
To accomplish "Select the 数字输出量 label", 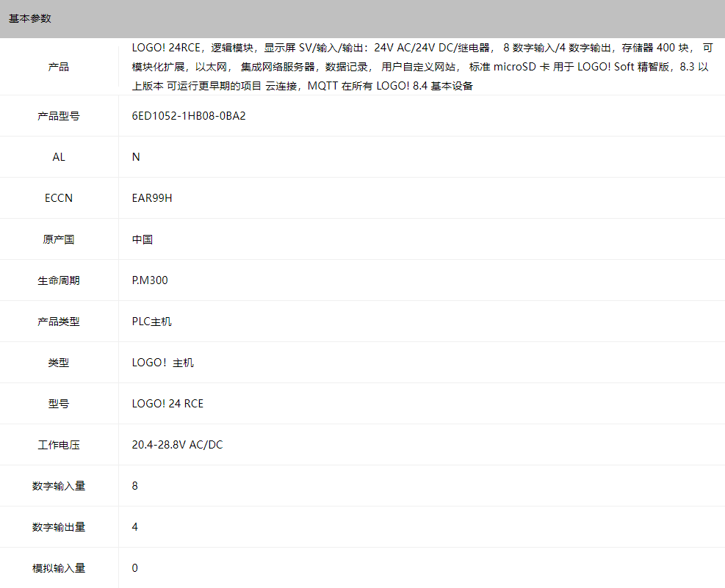I will (59, 527).
